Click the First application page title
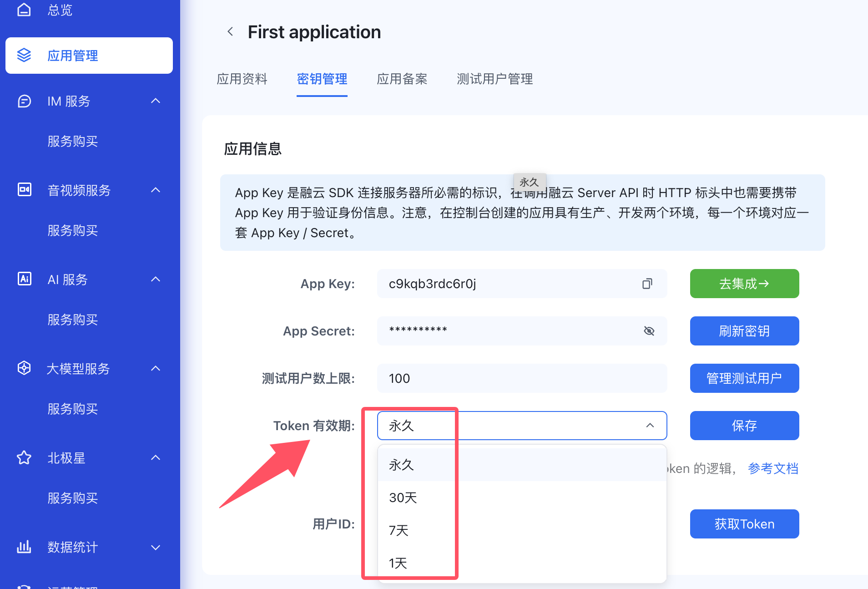Viewport: 868px width, 589px height. pos(314,32)
